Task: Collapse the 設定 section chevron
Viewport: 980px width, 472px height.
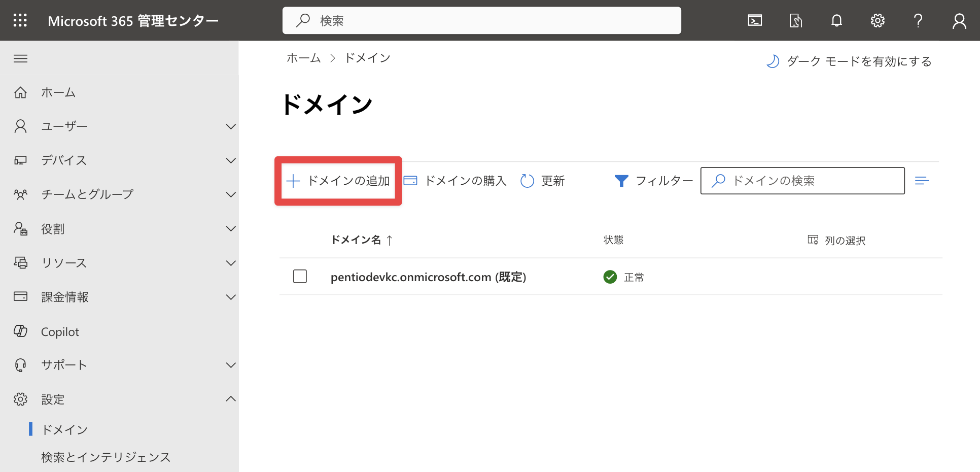Action: click(231, 399)
